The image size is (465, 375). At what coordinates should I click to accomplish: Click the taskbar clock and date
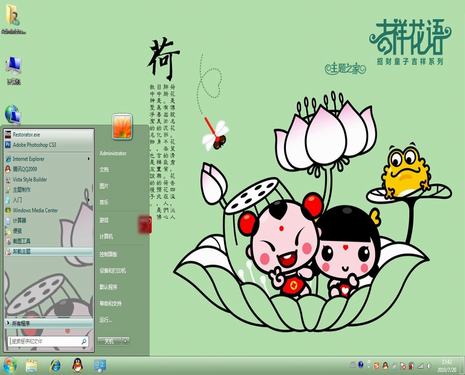[447, 366]
